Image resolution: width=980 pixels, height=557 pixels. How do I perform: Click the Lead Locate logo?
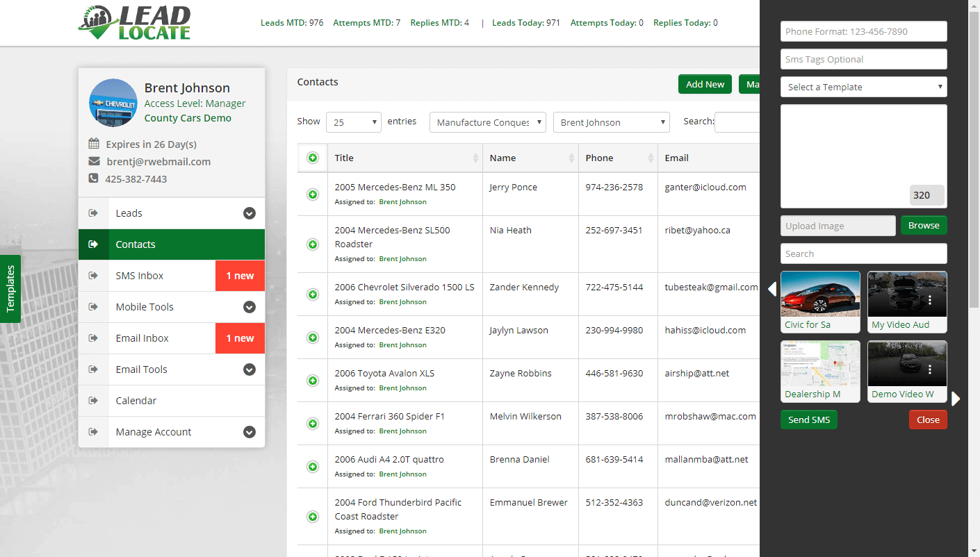click(134, 22)
